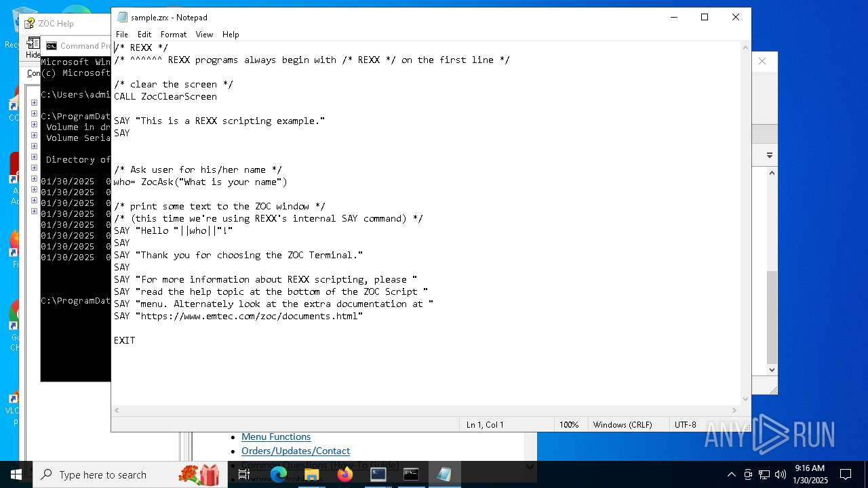This screenshot has height=488, width=868.
Task: Click '/* print some text to the ZOC window */' line
Action: (x=220, y=207)
